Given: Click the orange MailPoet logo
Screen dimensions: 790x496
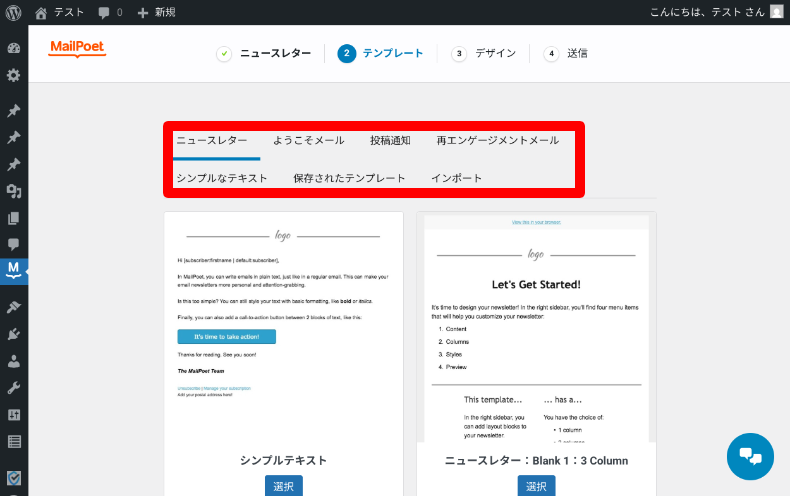Looking at the screenshot, I should (x=77, y=48).
